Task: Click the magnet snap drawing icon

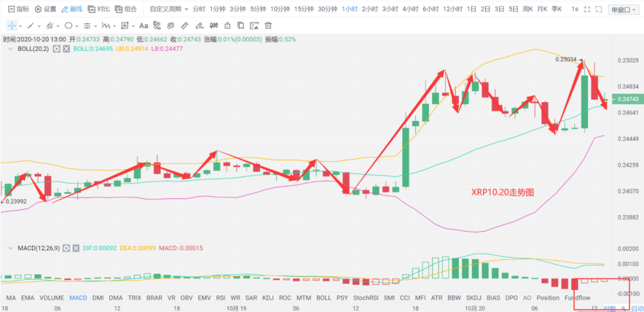Action: click(156, 26)
